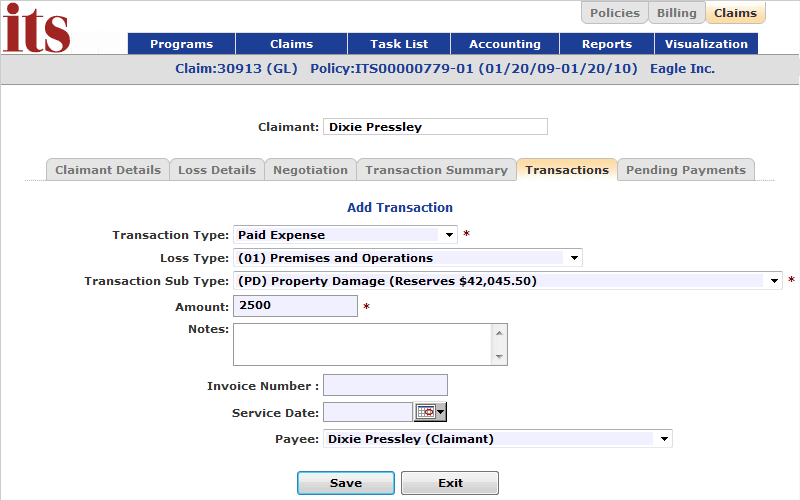Open the Programs menu
The height and width of the screenshot is (500, 800).
pyautogui.click(x=182, y=44)
